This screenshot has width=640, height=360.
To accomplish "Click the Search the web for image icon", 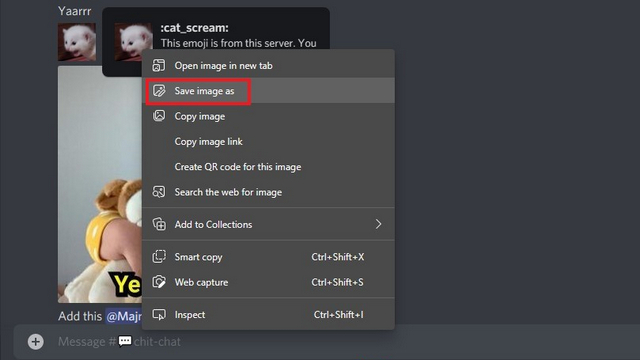I will tap(159, 192).
